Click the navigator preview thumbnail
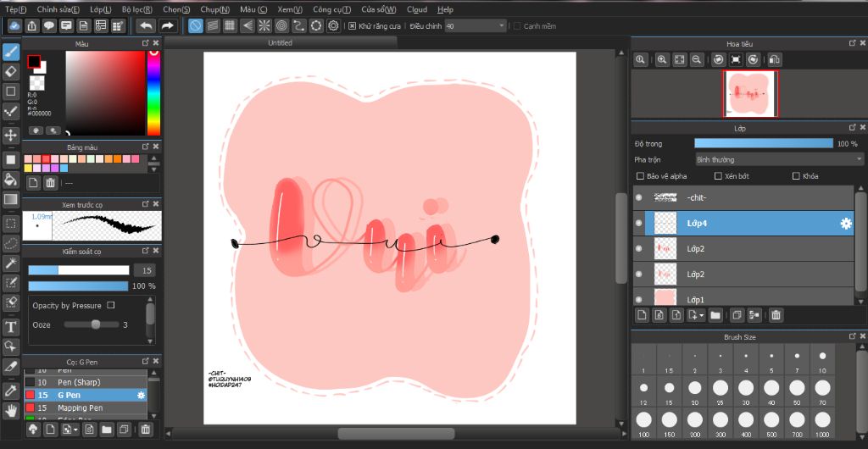Viewport: 868px width, 449px height. [750, 94]
